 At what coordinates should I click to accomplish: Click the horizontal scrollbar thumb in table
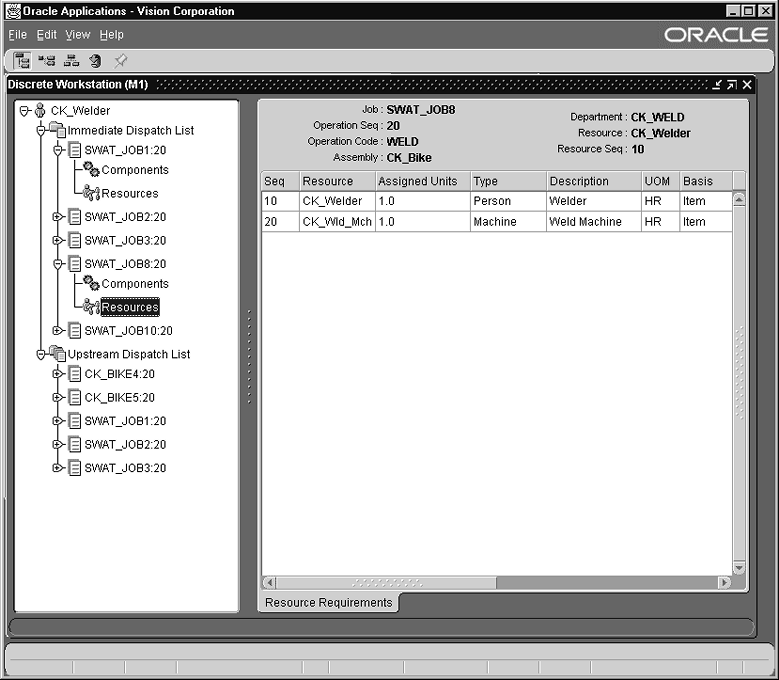coord(386,582)
